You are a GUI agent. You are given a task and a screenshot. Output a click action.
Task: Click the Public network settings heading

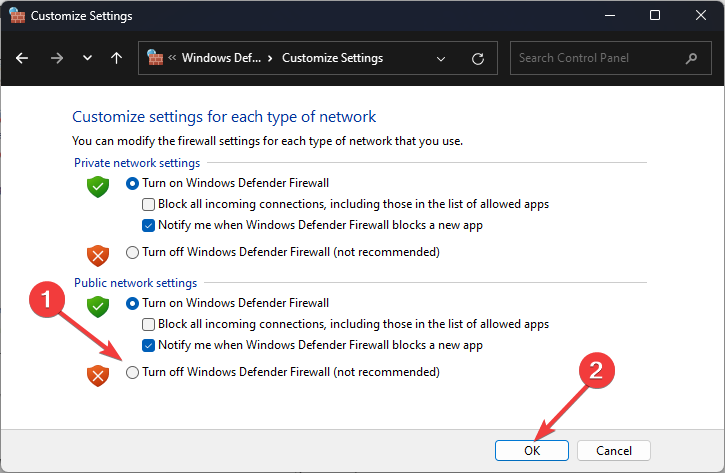click(135, 283)
